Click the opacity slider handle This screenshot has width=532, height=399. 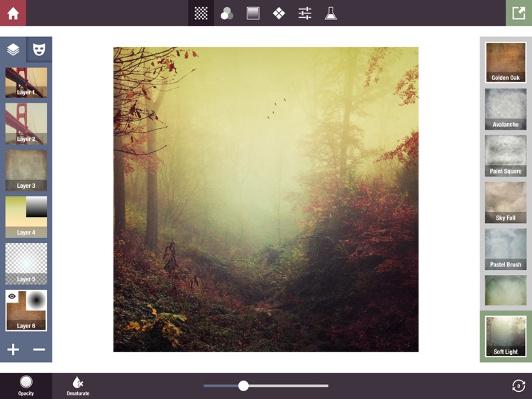pyautogui.click(x=243, y=386)
